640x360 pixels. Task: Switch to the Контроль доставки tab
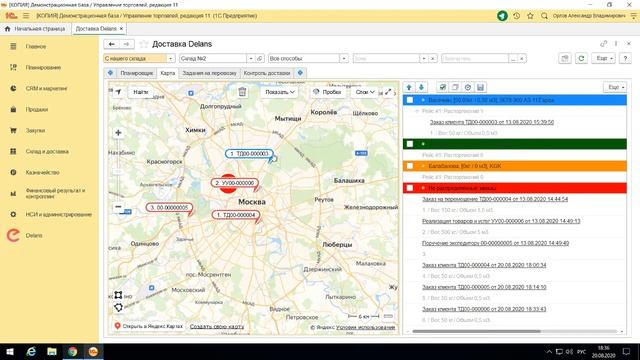(x=267, y=73)
